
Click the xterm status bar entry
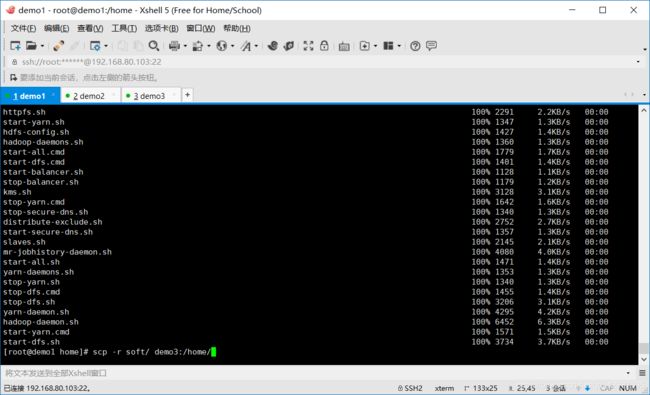click(x=444, y=388)
